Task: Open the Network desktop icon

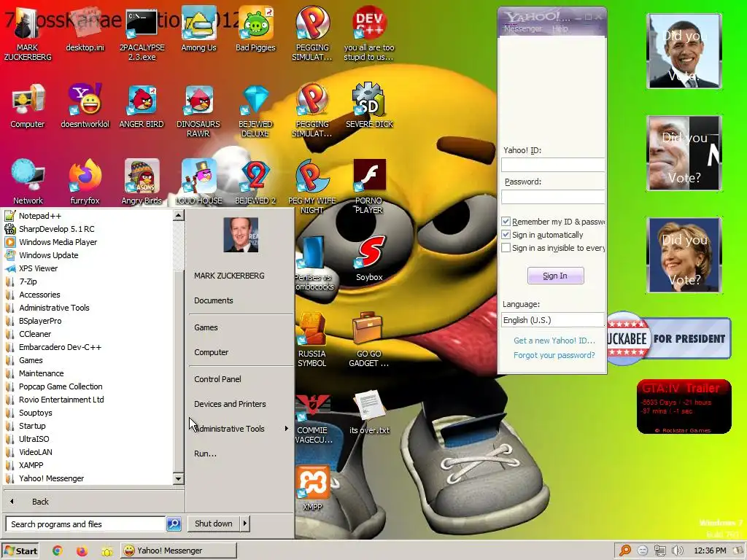Action: click(x=28, y=182)
